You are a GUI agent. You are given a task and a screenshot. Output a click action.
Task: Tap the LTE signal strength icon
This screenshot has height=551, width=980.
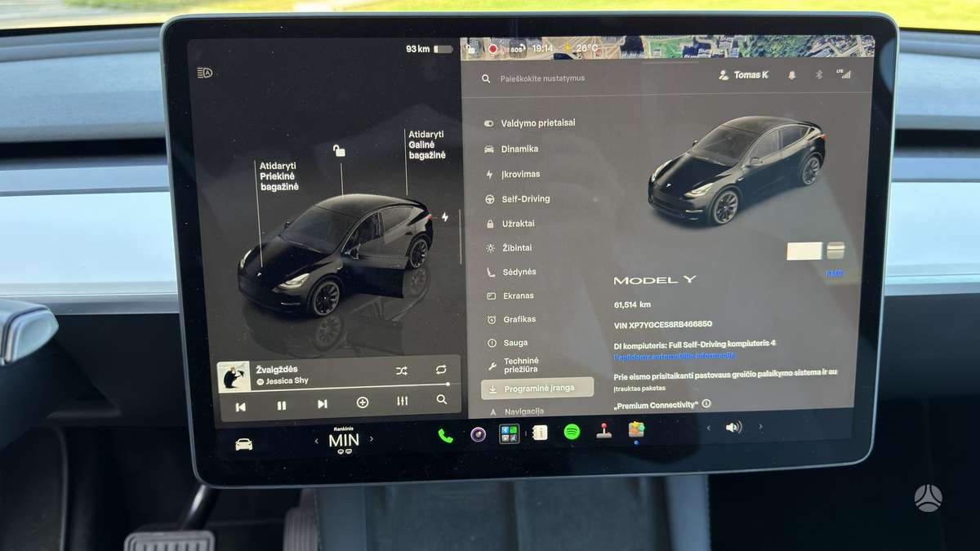(x=843, y=73)
